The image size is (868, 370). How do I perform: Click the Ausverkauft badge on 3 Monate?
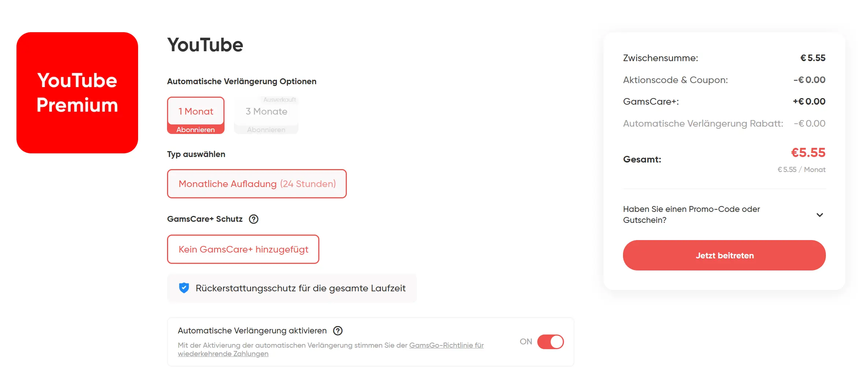(279, 100)
